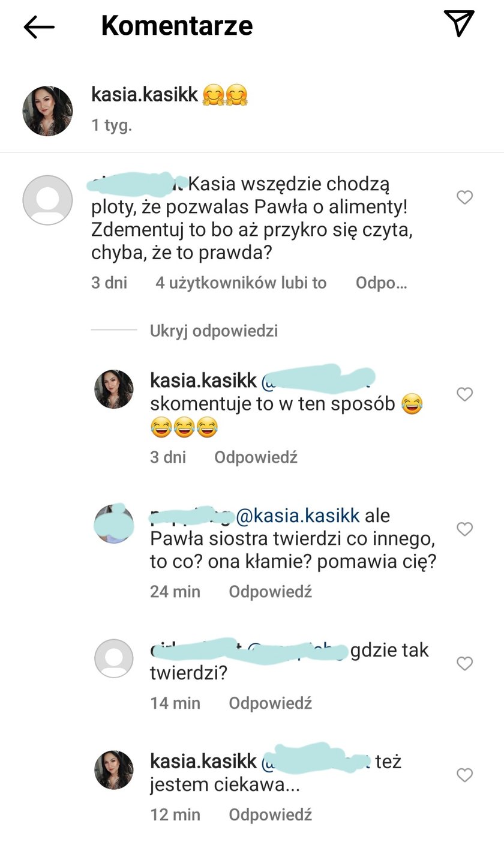504x842 pixels.
Task: Open the @kasia.kasikk mention link
Action: [298, 516]
